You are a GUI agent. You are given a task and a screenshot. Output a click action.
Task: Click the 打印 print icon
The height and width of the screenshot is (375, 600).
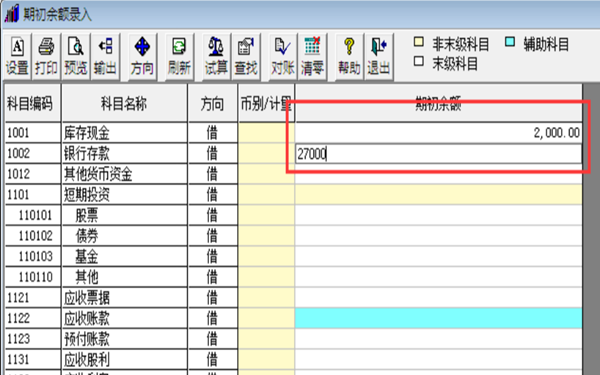tap(46, 56)
